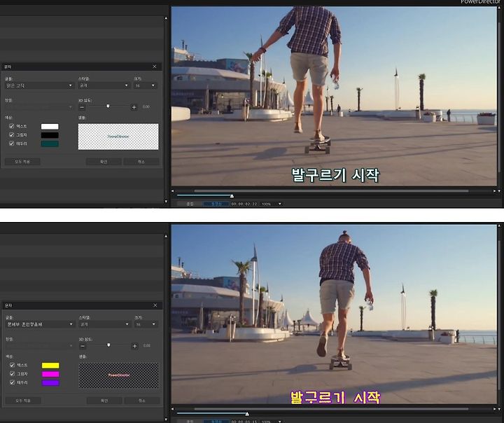Click the right scroll arrow under the upper preview
The image size is (504, 423).
[494, 191]
